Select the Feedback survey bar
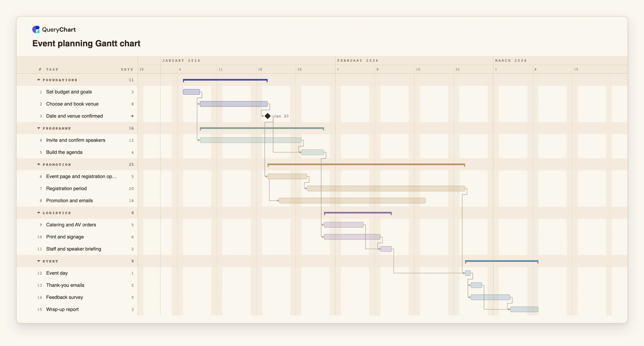 coord(490,297)
